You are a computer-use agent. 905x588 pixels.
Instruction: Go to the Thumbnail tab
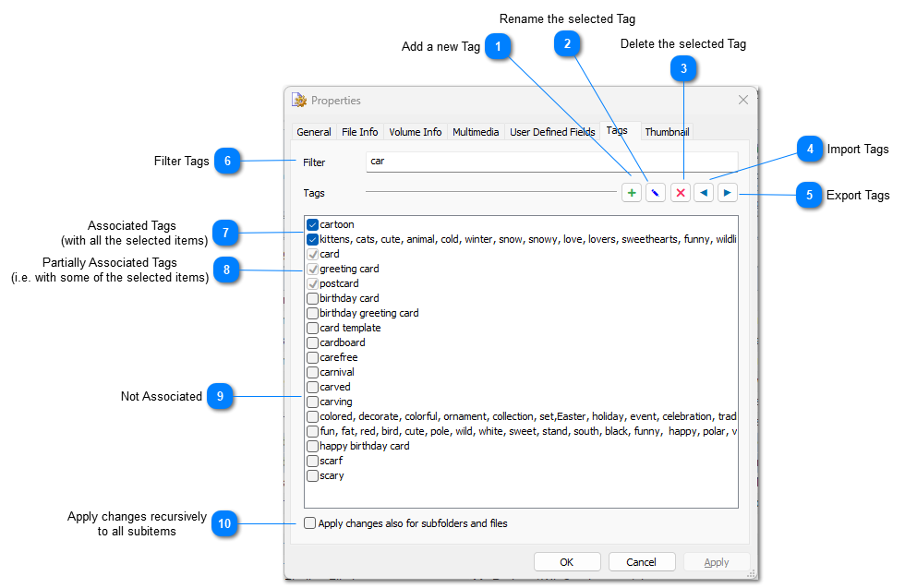coord(667,132)
